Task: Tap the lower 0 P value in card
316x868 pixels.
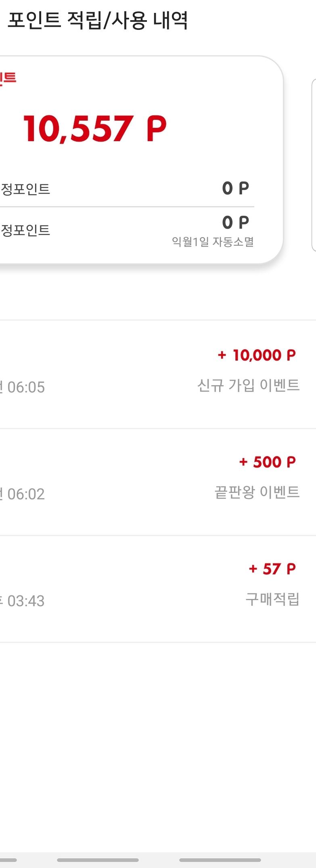Action: 236,222
